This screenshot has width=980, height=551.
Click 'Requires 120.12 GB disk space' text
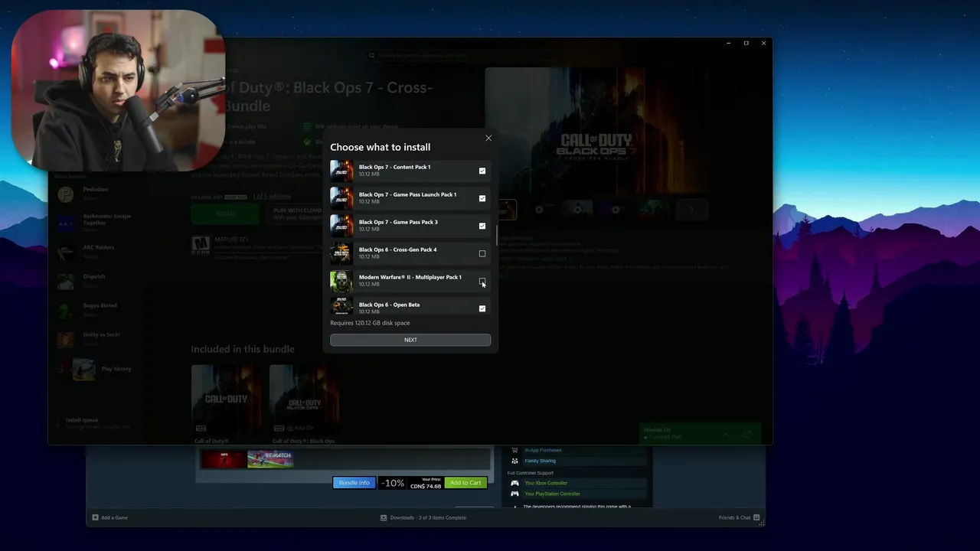[x=370, y=323]
